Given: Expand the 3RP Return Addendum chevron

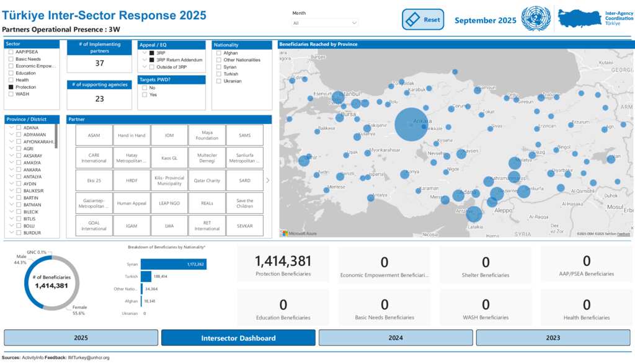Looking at the screenshot, I should tap(144, 60).
